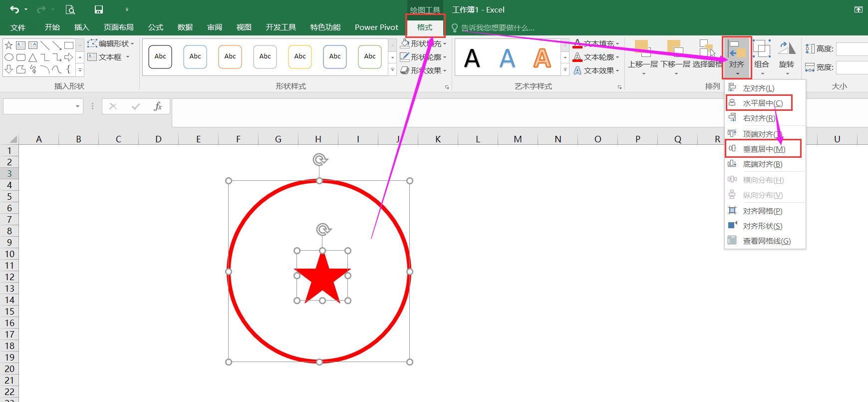Open the 选择窗格 selection pane
The height and width of the screenshot is (402, 868).
coord(707,54)
